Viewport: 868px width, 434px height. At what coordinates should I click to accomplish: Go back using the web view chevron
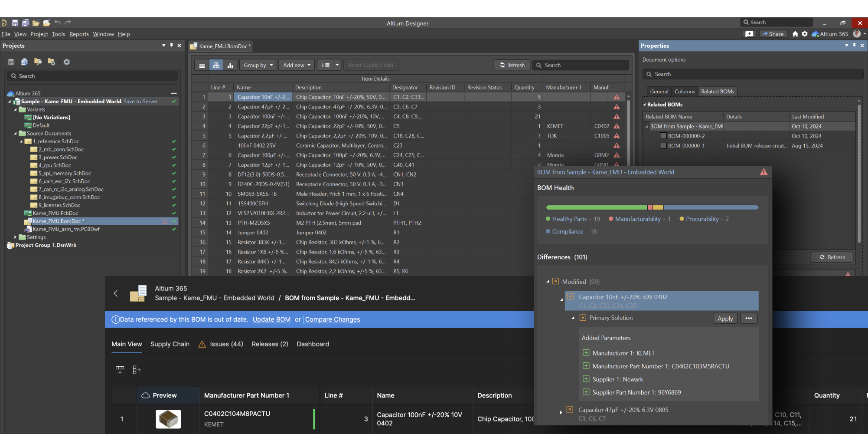(x=116, y=293)
